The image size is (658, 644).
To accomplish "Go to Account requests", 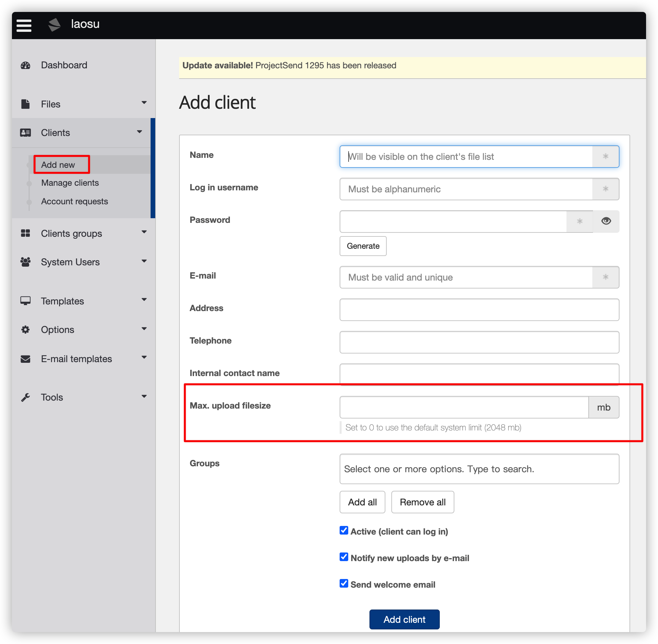I will point(74,202).
